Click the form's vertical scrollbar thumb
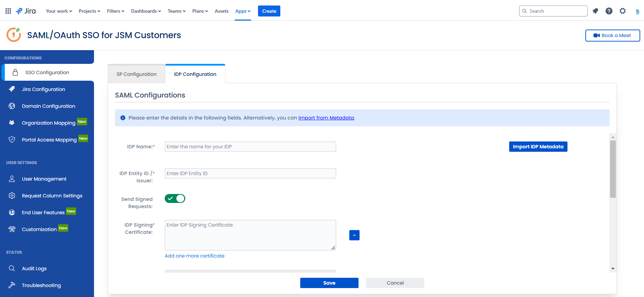The width and height of the screenshot is (644, 297). point(613,169)
